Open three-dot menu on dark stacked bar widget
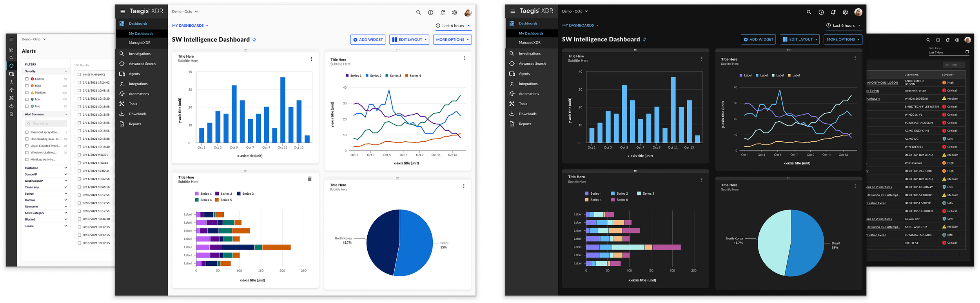The image size is (980, 303). tap(702, 180)
